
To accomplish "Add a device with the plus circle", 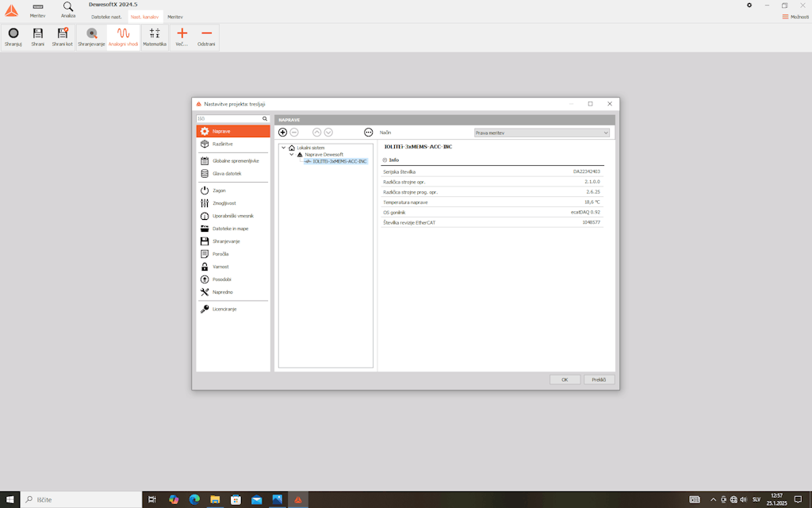I will (x=283, y=133).
